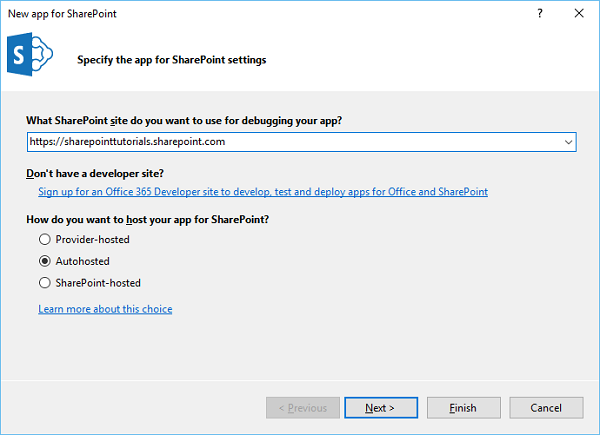Close the New app for SharePoint dialog
This screenshot has width=600, height=435.
click(580, 13)
